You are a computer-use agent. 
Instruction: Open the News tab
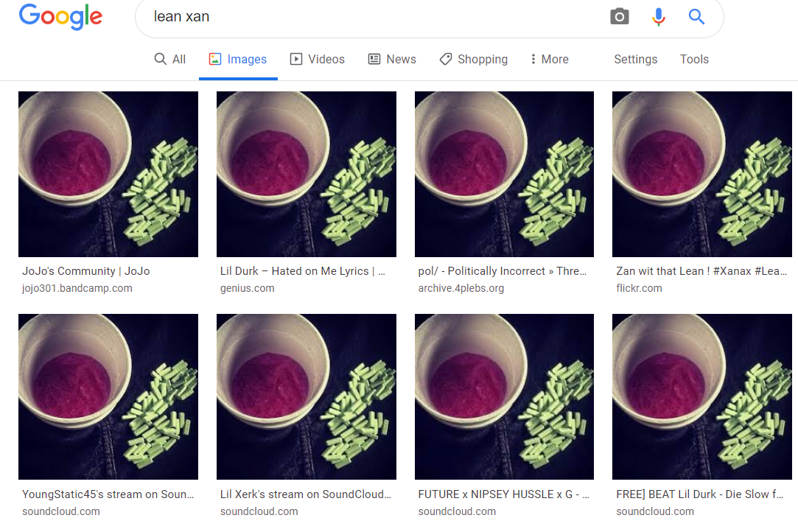point(392,60)
